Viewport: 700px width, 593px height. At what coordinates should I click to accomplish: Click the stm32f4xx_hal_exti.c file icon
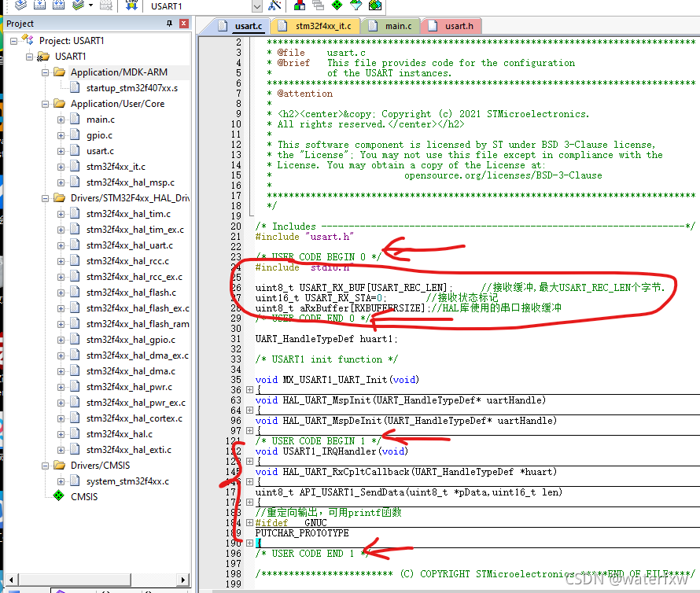[75, 450]
